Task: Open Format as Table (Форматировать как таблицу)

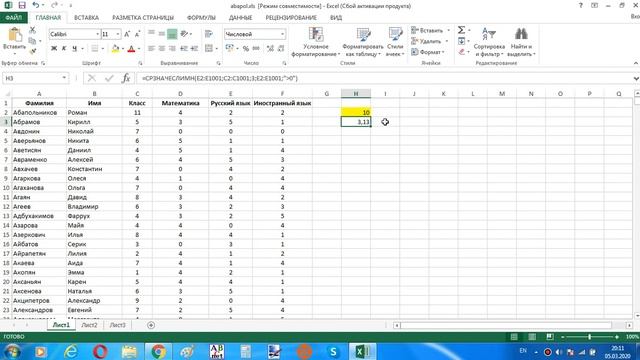Action: coord(362,42)
